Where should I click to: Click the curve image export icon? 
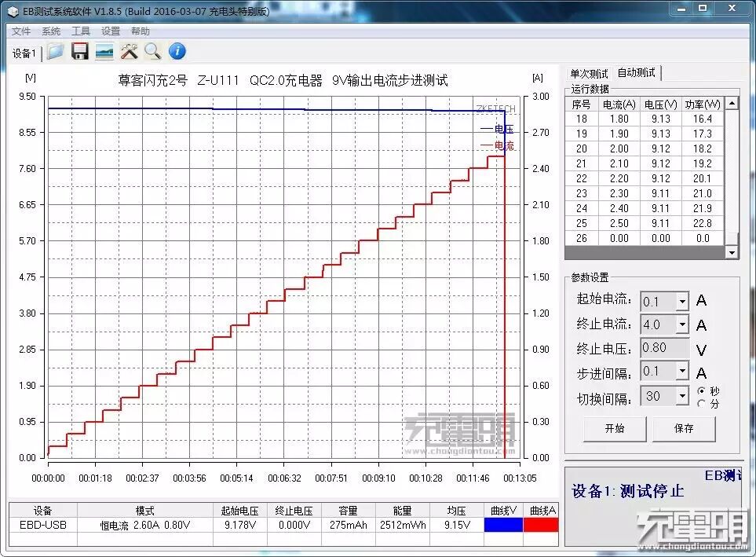(x=104, y=51)
